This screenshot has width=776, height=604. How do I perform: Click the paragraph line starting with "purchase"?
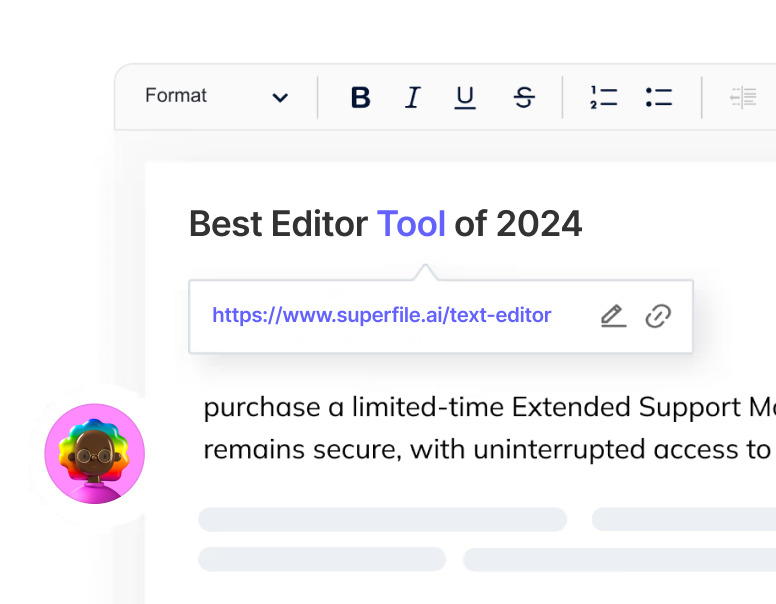click(480, 408)
